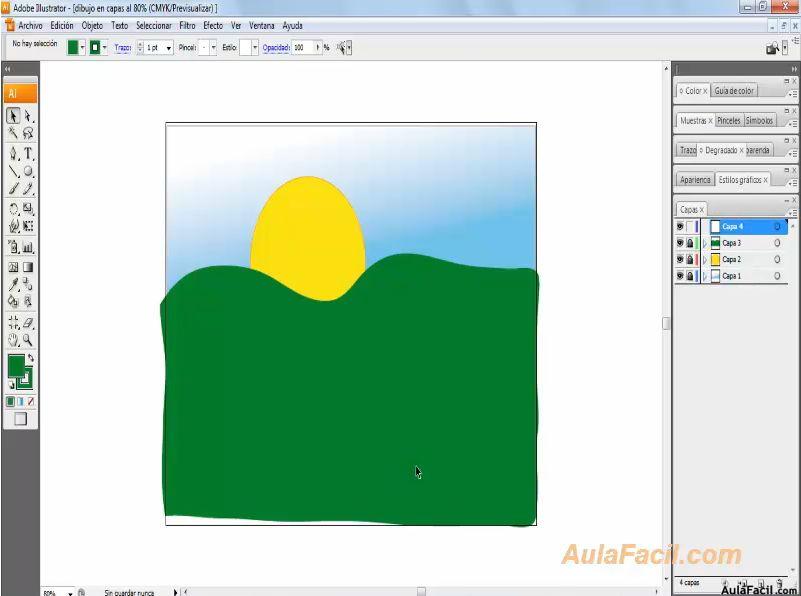Pick the Lasso tool
Screen dimensions: 801x596
28,133
